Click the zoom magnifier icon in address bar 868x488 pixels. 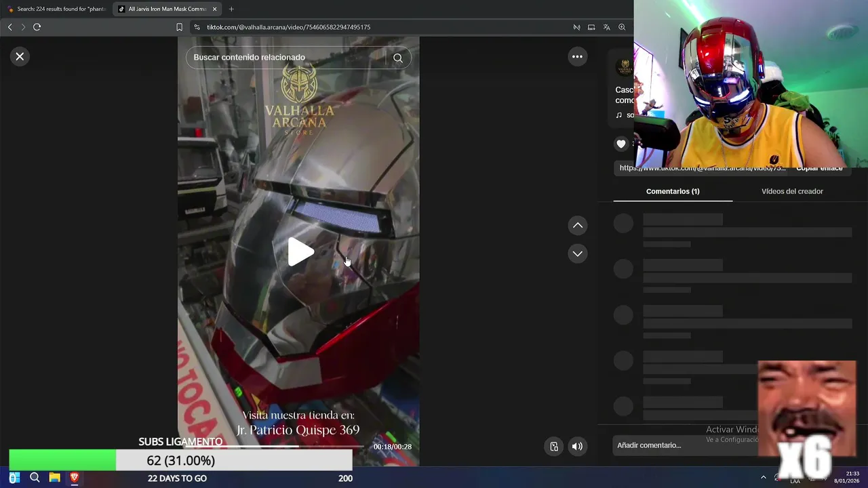[622, 27]
